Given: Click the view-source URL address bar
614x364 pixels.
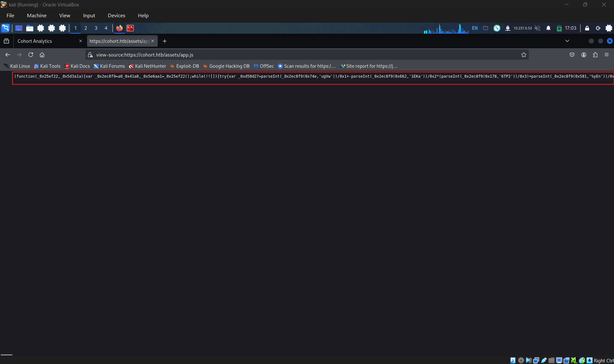Looking at the screenshot, I should pos(307,55).
